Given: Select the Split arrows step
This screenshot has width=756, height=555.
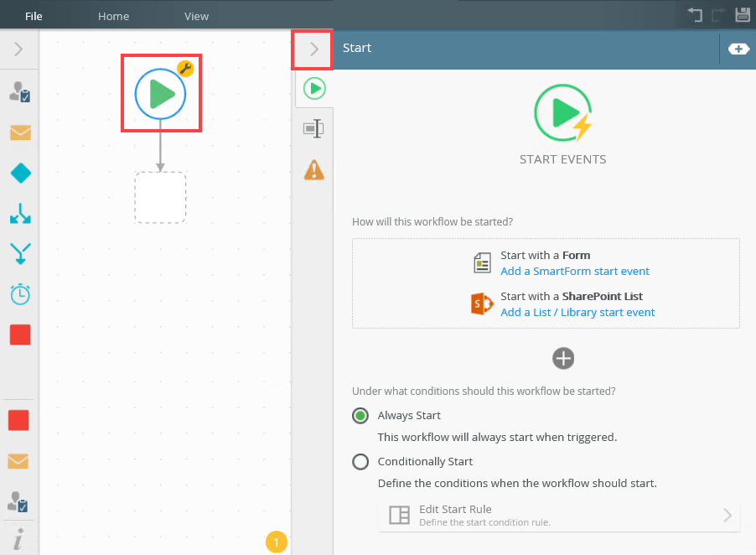Looking at the screenshot, I should pyautogui.click(x=20, y=214).
